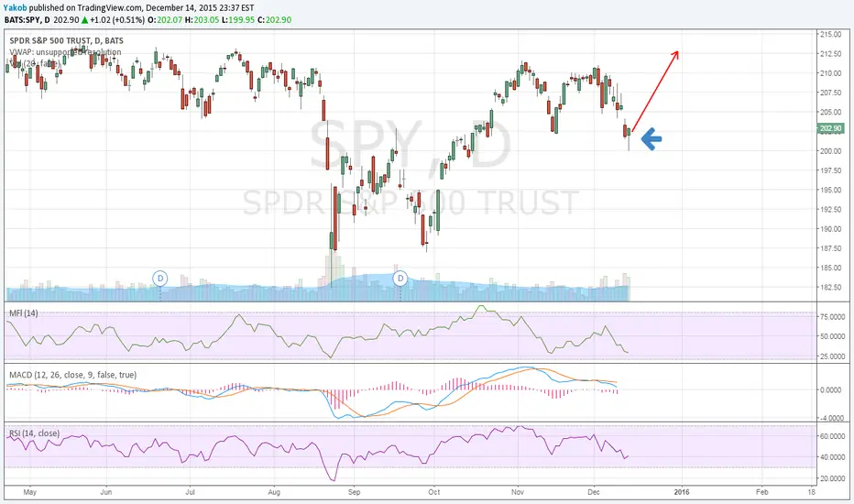Click the -4.0000 MACD scale value
Viewport: 854px width, 504px height.
click(832, 418)
